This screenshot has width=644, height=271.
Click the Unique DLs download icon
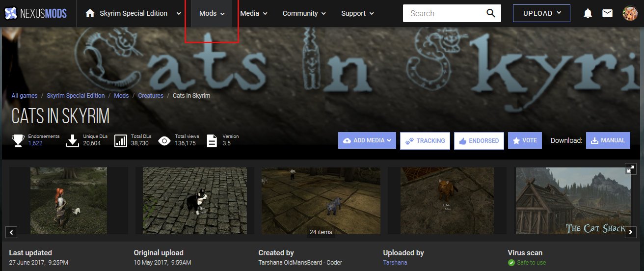[x=73, y=141]
